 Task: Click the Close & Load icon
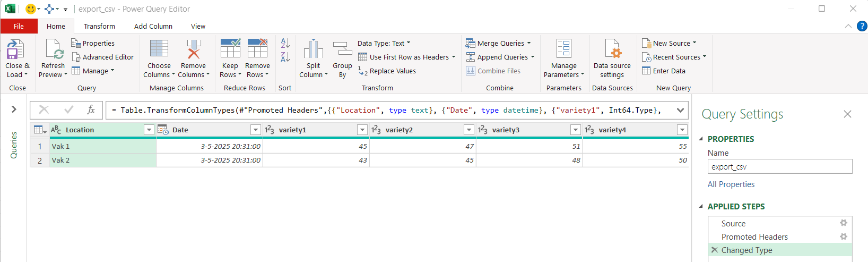[x=15, y=49]
